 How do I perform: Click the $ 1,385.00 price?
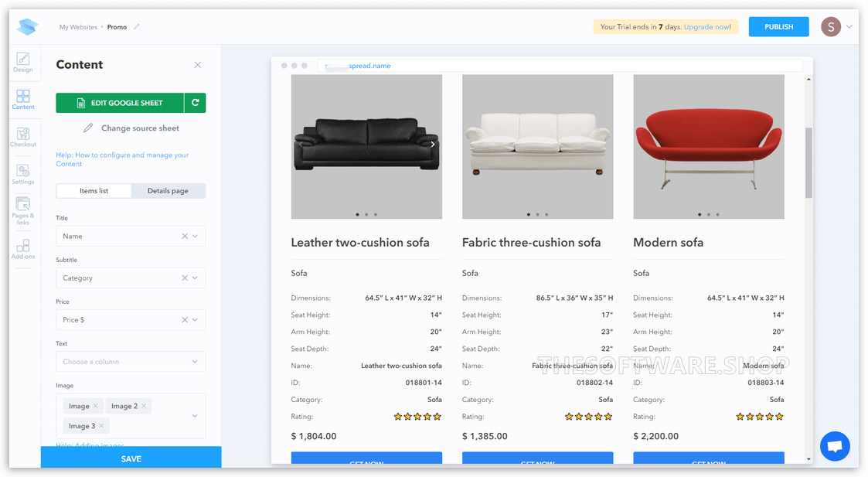[x=485, y=436]
